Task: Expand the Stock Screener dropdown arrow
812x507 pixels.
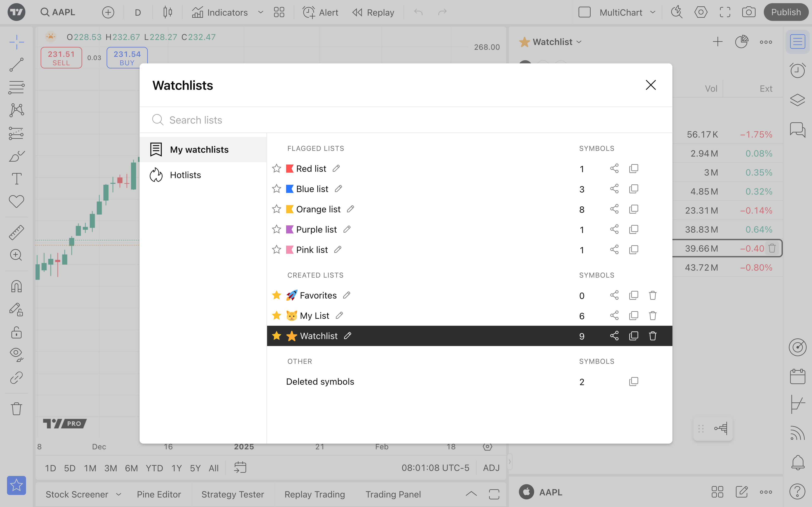Action: [118, 494]
